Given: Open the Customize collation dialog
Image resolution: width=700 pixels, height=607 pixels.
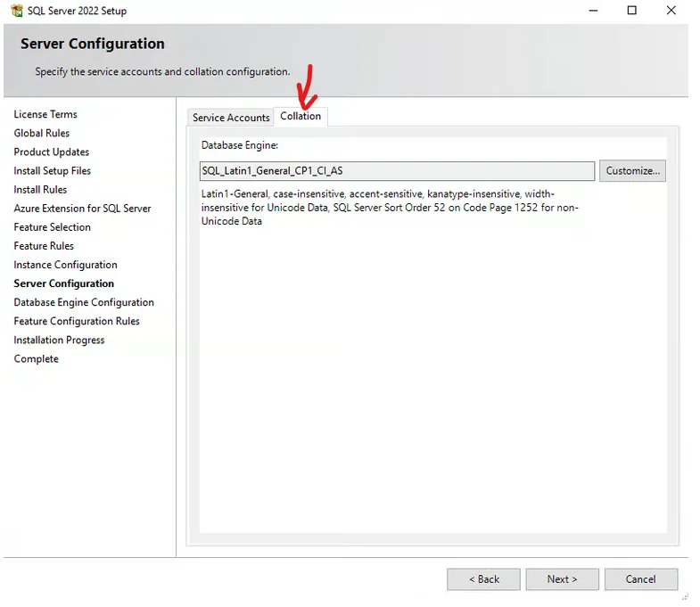Looking at the screenshot, I should [x=632, y=171].
